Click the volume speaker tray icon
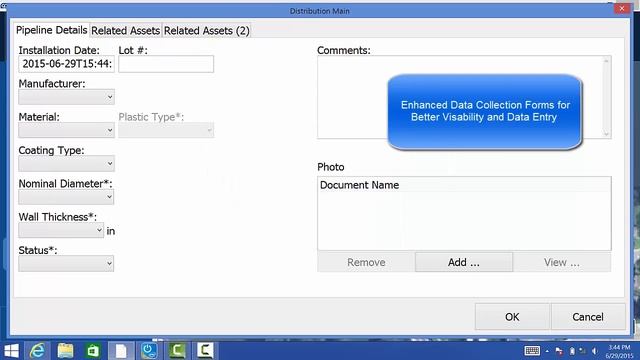 click(595, 351)
